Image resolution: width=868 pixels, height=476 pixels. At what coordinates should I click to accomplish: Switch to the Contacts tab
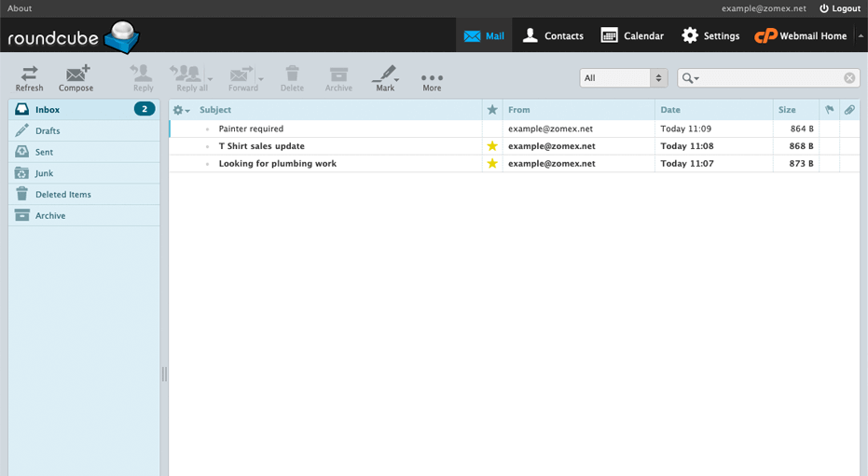(x=553, y=36)
